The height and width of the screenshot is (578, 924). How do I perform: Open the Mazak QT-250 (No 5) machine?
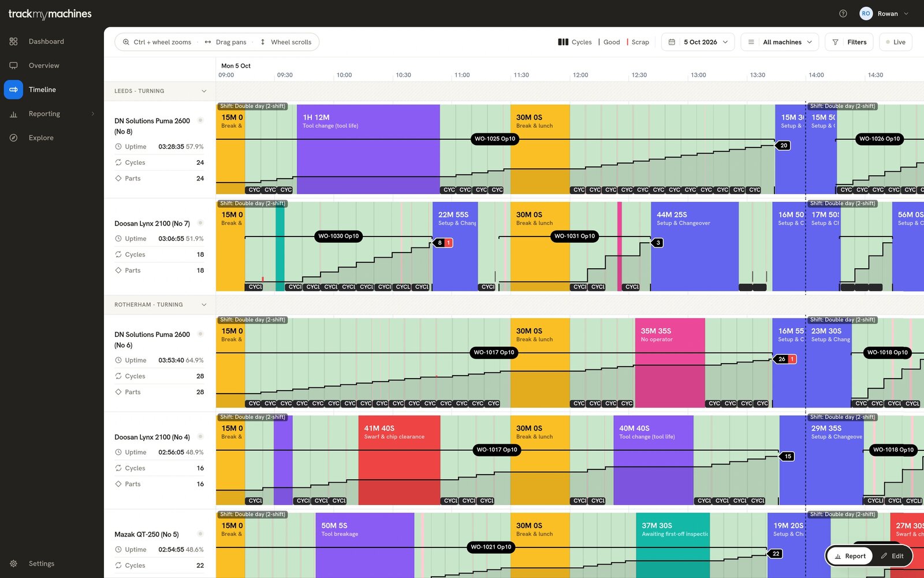point(147,535)
